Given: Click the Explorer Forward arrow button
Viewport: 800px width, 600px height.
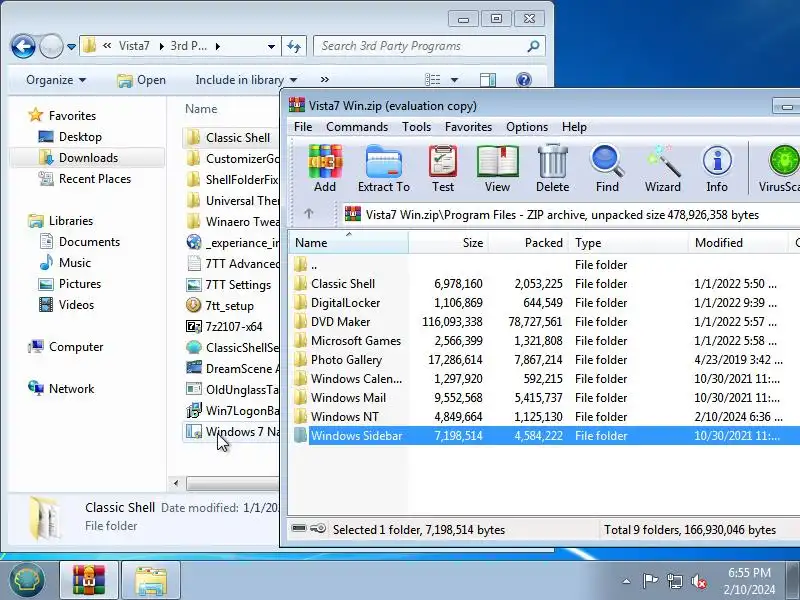Looking at the screenshot, I should coord(51,46).
